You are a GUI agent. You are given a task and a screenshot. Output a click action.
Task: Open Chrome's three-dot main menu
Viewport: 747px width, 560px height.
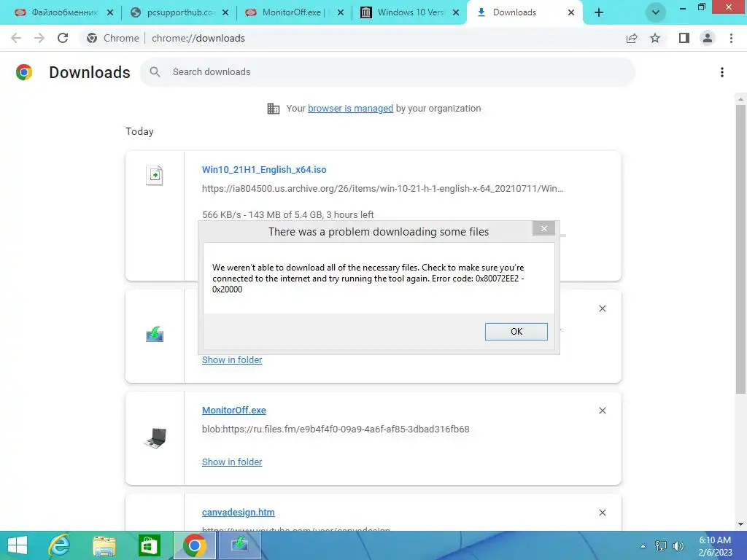(x=731, y=38)
